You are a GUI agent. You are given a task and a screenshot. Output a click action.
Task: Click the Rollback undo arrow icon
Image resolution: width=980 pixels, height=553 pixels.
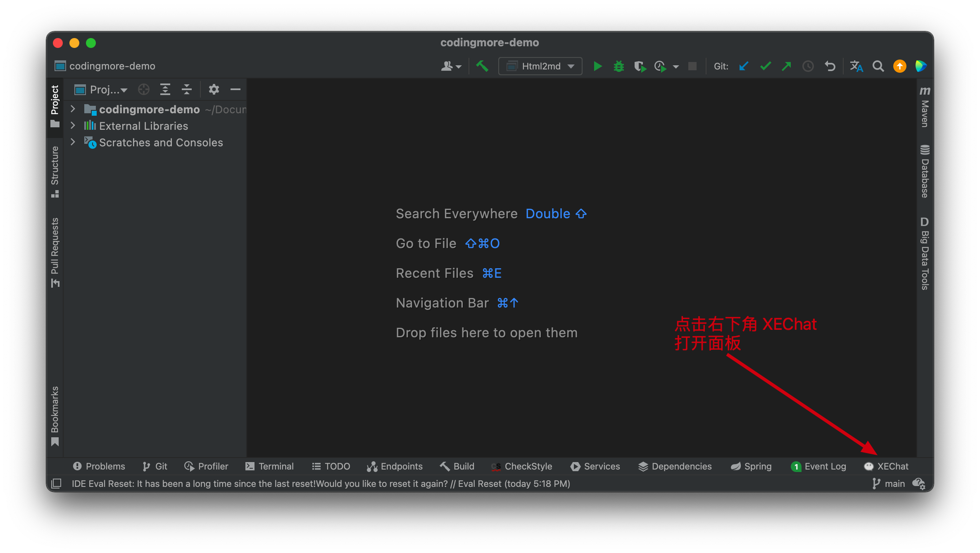[830, 66]
